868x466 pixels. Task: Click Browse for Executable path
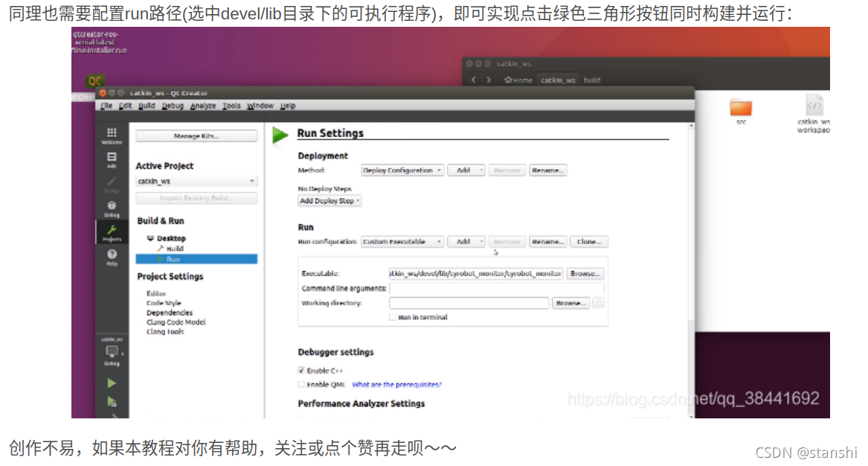pos(585,273)
